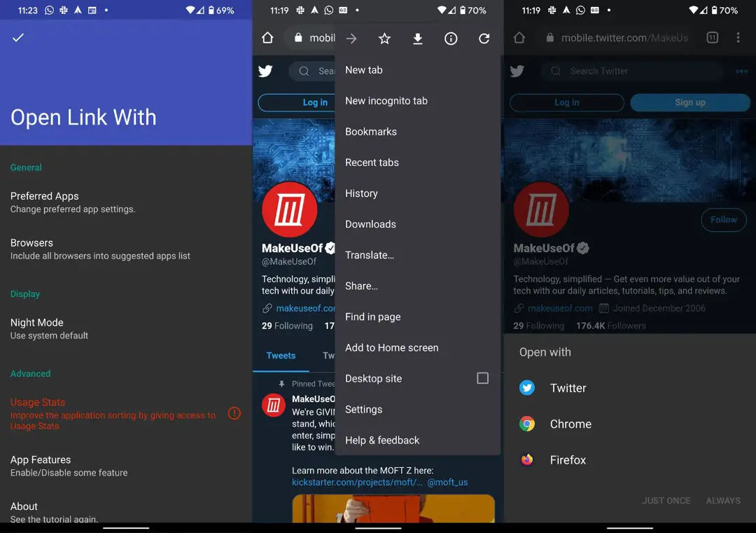
Task: Tap the download page icon
Action: [x=417, y=39]
